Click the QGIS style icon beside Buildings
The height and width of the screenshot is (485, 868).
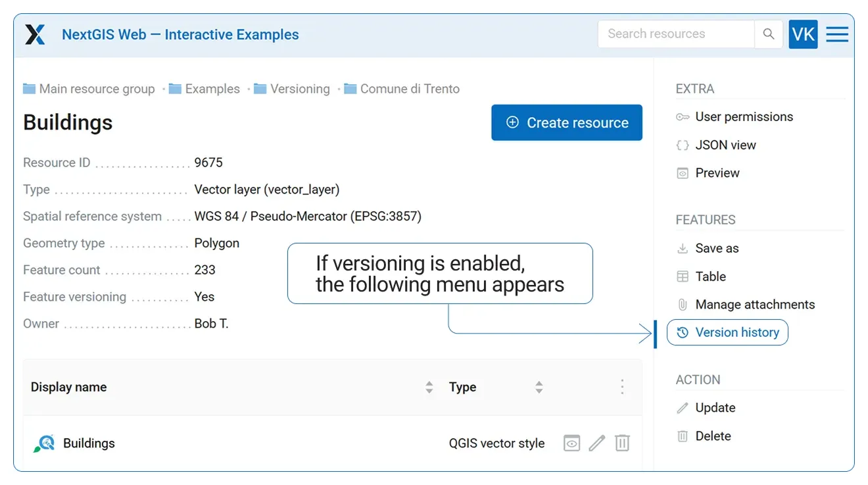44,444
